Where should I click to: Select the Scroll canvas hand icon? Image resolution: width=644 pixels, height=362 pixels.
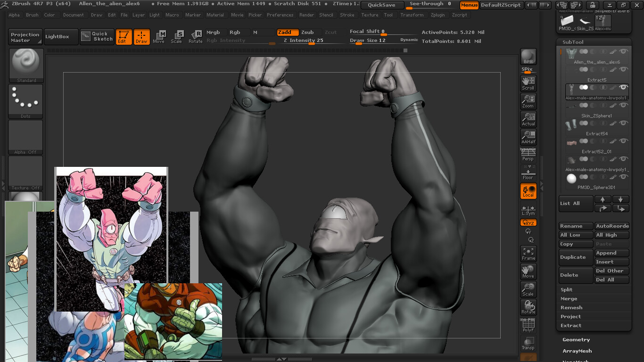(x=528, y=83)
